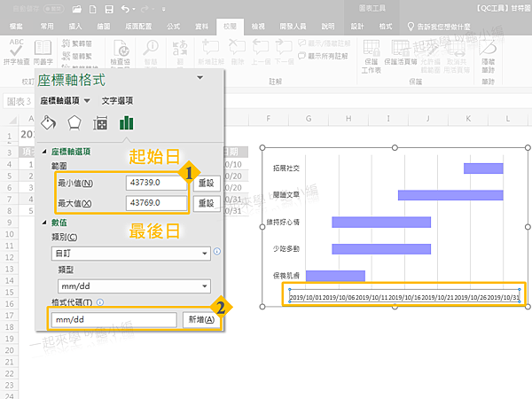
Task: Open the 類型 dropdown showing mm/dd
Action: (x=134, y=286)
